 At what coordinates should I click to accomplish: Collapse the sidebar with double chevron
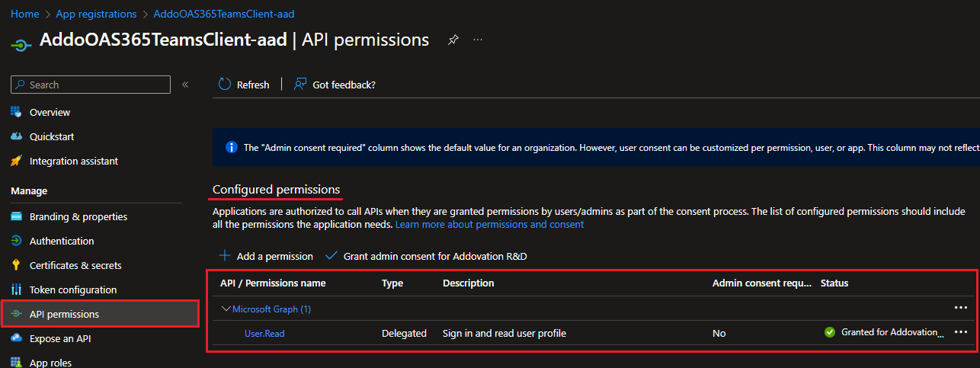(185, 85)
